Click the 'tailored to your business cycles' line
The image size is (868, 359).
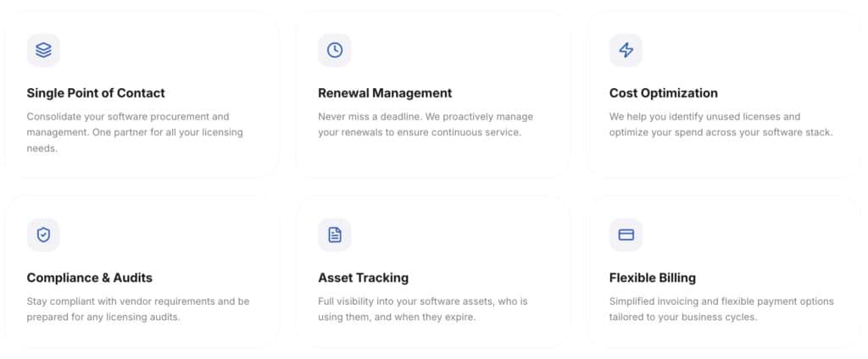[682, 318]
